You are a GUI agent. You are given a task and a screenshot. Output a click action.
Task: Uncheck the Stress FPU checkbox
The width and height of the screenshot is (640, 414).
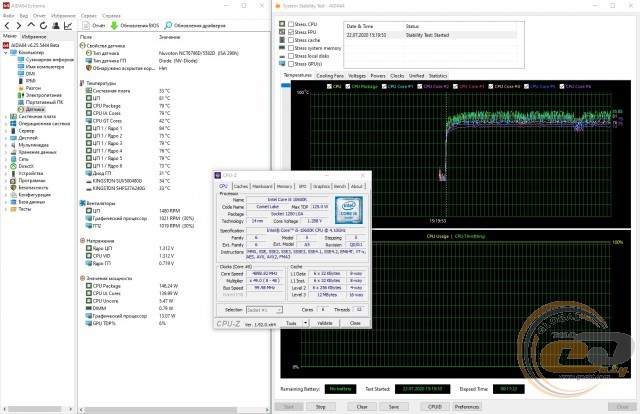(x=291, y=32)
